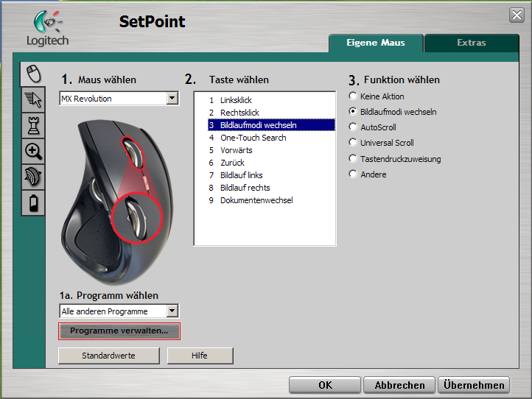Select the Andere radio button
The width and height of the screenshot is (532, 399).
click(353, 174)
